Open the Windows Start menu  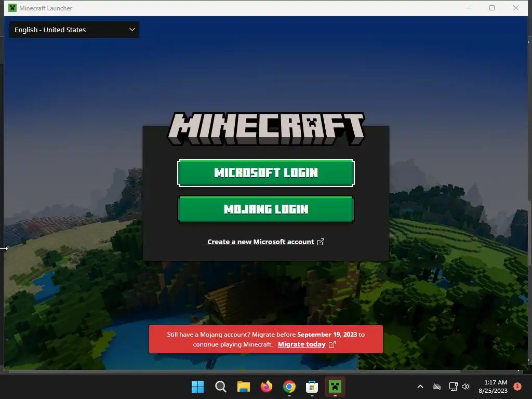pyautogui.click(x=197, y=387)
